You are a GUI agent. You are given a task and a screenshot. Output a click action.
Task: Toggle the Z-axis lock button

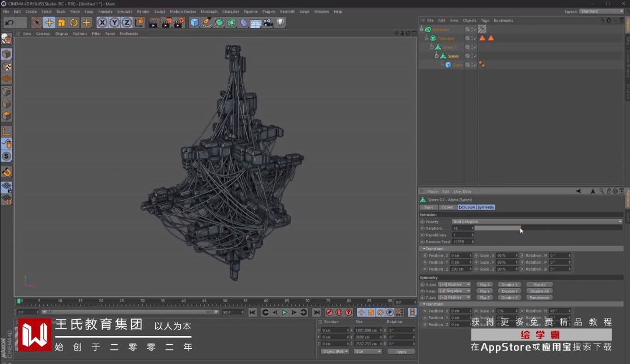(127, 23)
